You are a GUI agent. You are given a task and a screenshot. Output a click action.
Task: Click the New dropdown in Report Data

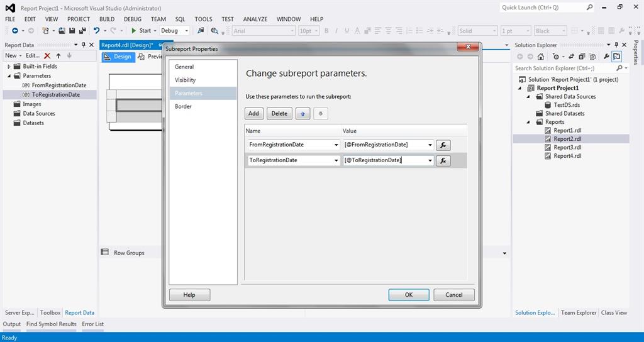[13, 56]
